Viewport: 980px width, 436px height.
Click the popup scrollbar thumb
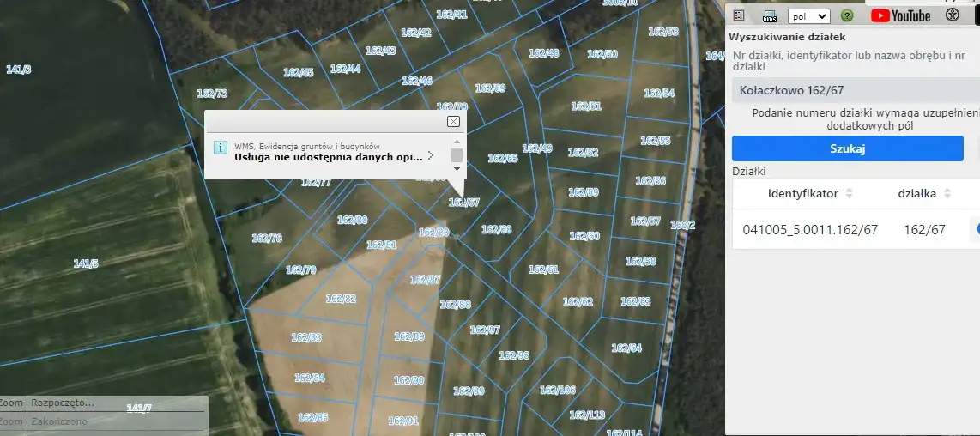[457, 154]
